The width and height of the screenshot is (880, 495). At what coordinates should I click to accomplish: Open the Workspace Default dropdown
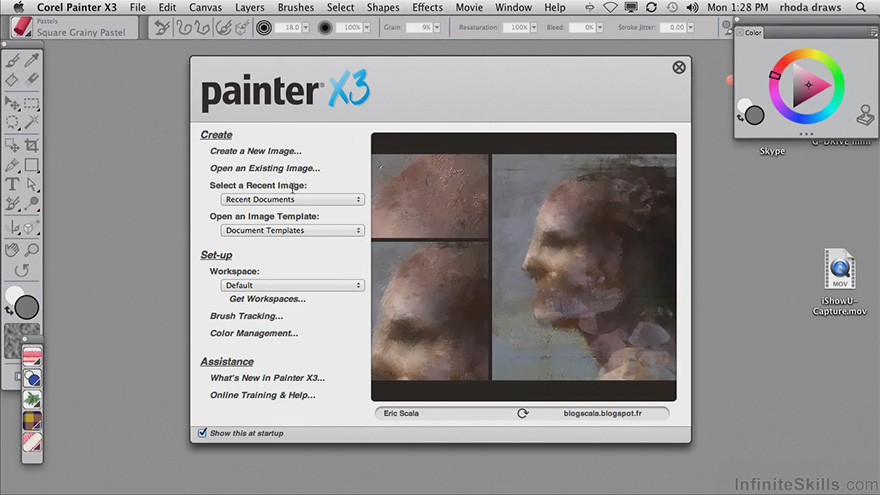point(292,285)
